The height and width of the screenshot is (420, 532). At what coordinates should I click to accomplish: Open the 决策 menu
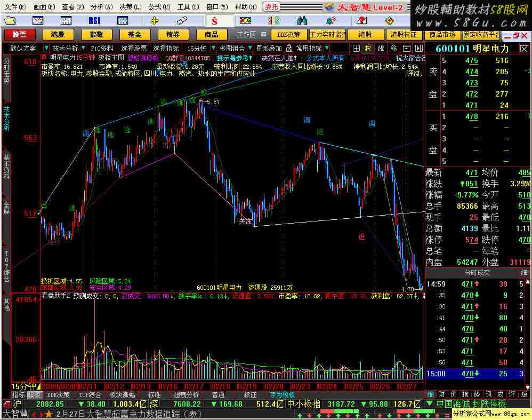[x=130, y=6]
